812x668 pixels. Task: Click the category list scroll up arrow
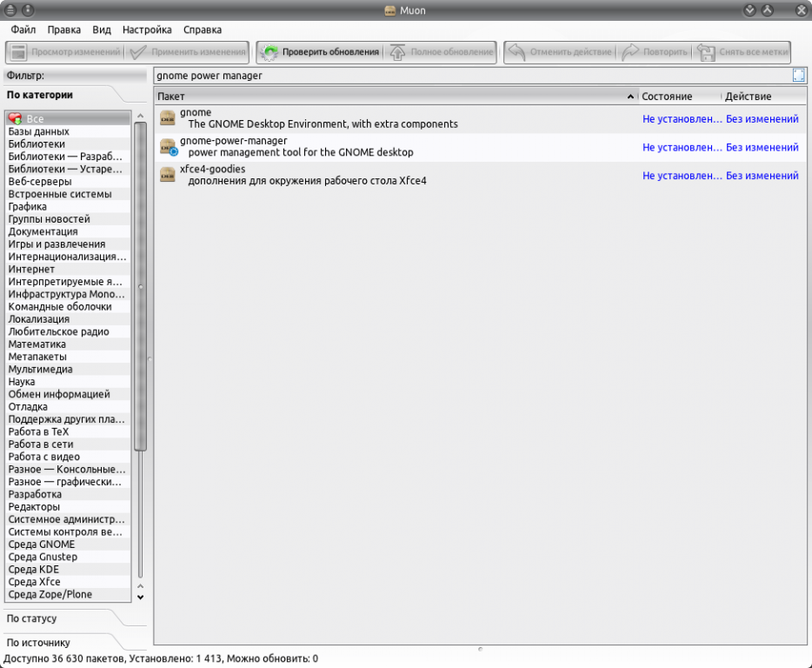pyautogui.click(x=140, y=116)
